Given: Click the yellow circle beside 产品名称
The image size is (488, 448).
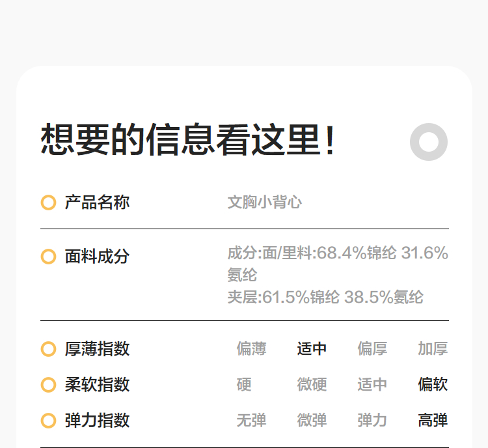Looking at the screenshot, I should (48, 203).
